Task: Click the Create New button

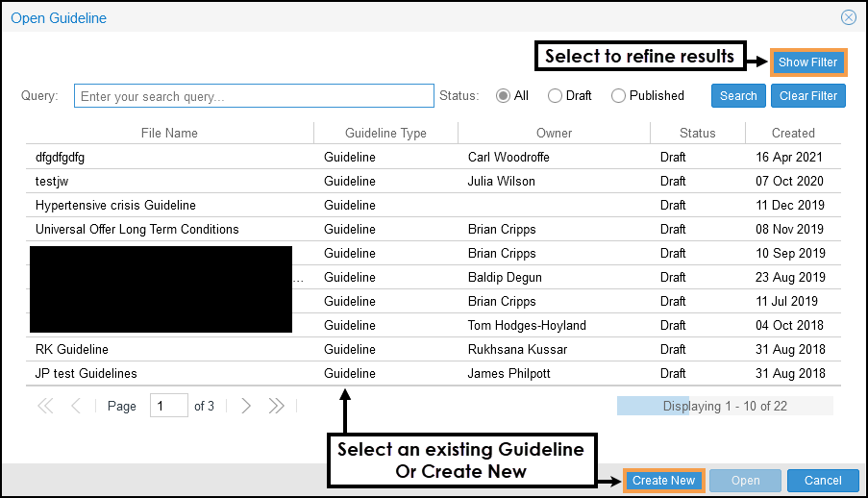Action: click(663, 481)
